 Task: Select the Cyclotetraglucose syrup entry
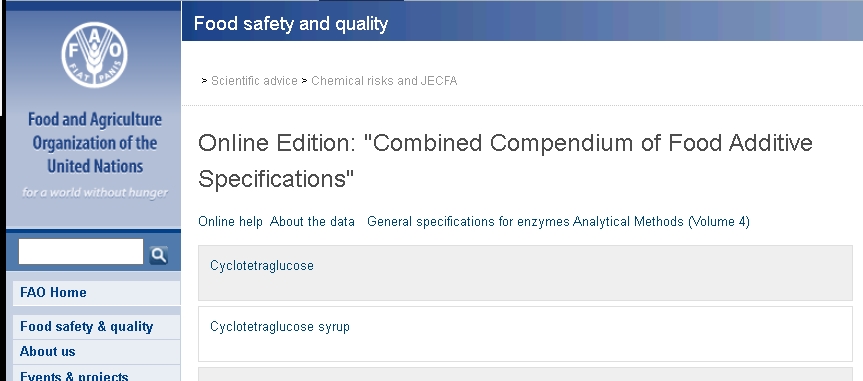[280, 326]
